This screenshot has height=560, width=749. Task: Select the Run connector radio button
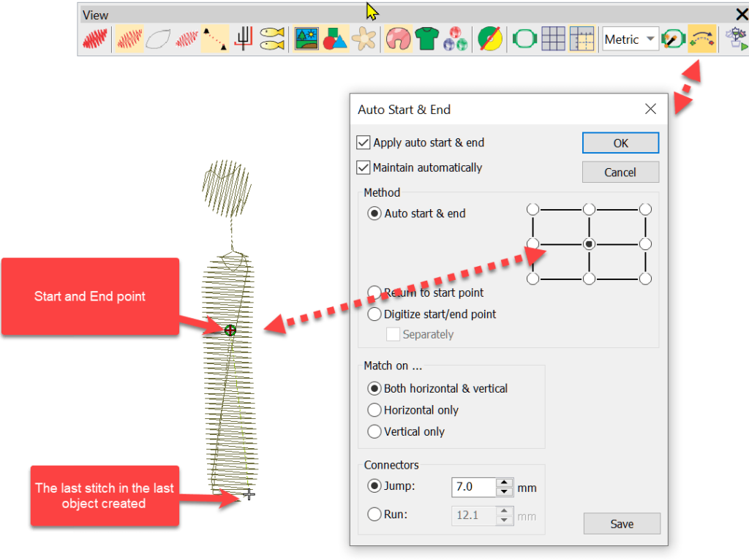click(374, 515)
